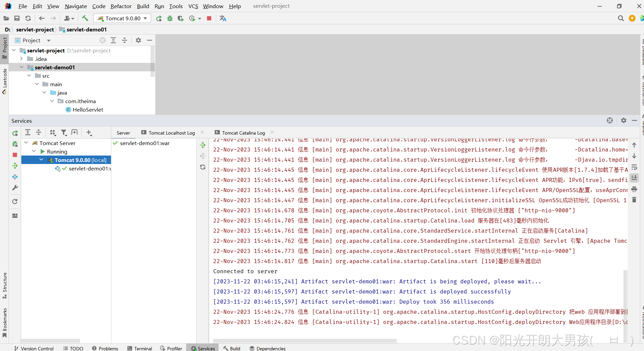This screenshot has height=351, width=644.
Task: Click the orange IDE update arrow icon
Action: click(x=632, y=18)
